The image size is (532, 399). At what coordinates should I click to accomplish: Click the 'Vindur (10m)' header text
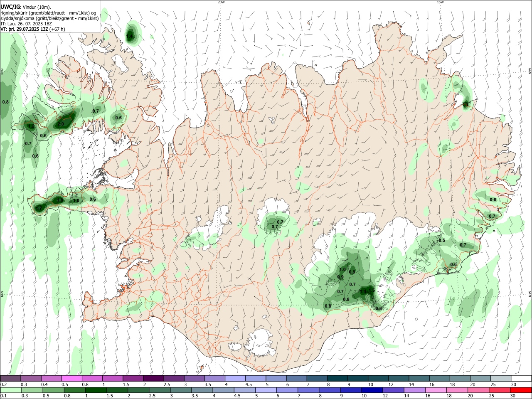coord(36,7)
